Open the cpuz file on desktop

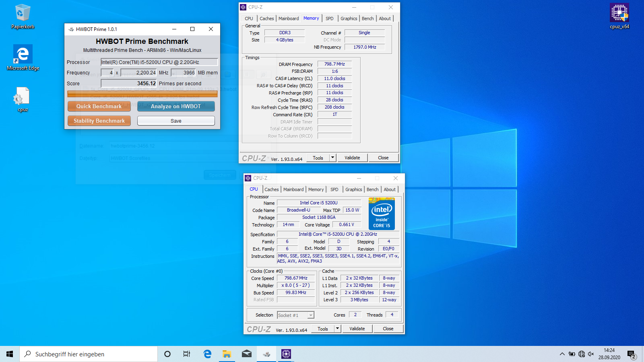click(23, 100)
